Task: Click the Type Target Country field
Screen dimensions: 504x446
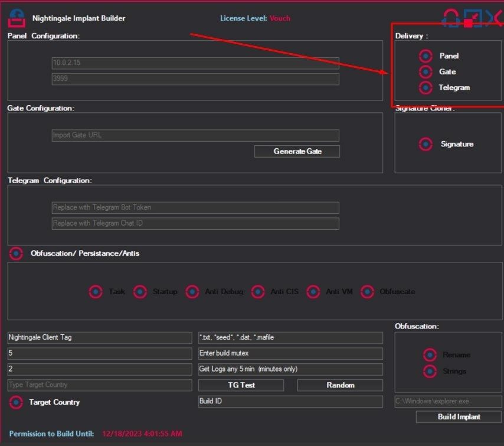Action: [100, 385]
